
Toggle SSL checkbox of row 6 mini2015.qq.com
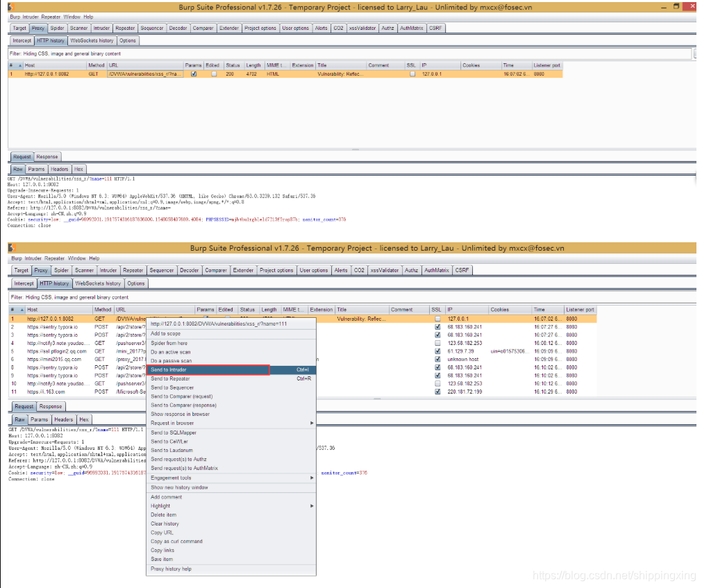[437, 360]
